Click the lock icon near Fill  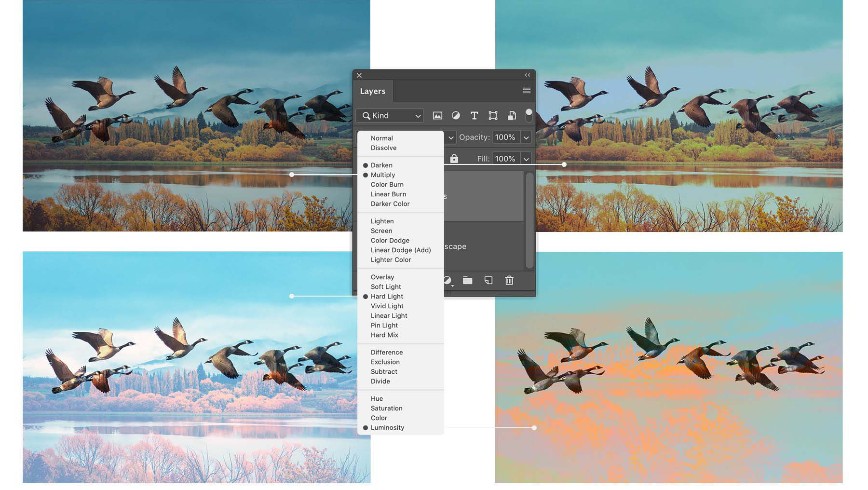[454, 158]
